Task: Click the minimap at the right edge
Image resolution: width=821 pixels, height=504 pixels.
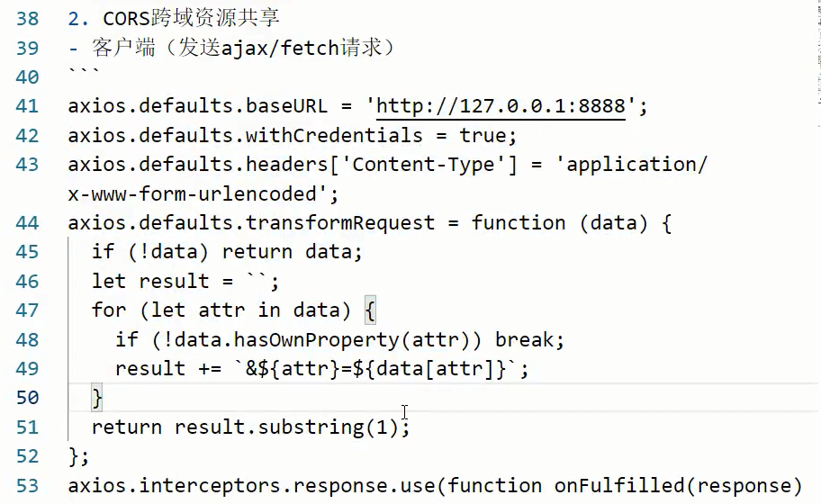Action: 819,63
